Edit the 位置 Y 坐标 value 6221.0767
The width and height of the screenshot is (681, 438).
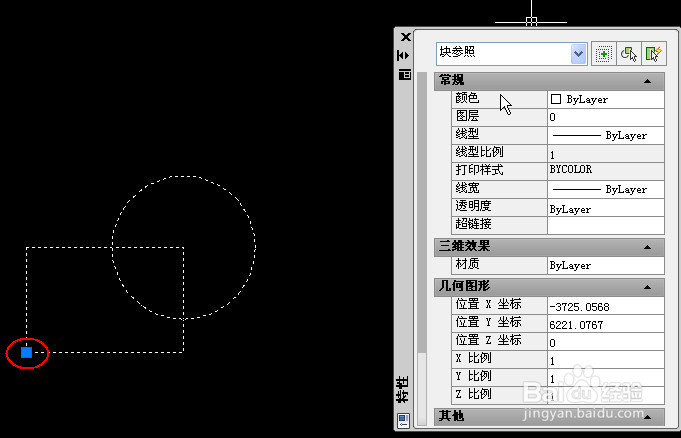click(x=605, y=324)
